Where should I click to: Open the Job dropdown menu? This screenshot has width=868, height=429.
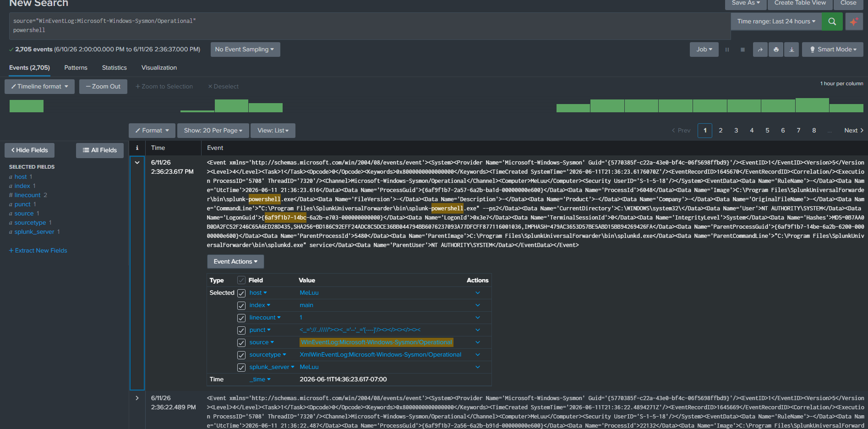coord(704,49)
